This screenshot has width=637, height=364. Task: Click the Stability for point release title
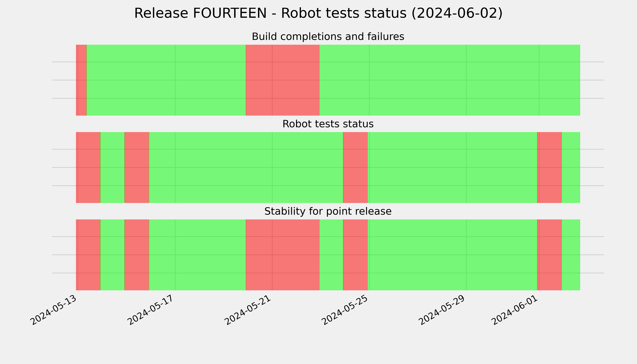328,211
